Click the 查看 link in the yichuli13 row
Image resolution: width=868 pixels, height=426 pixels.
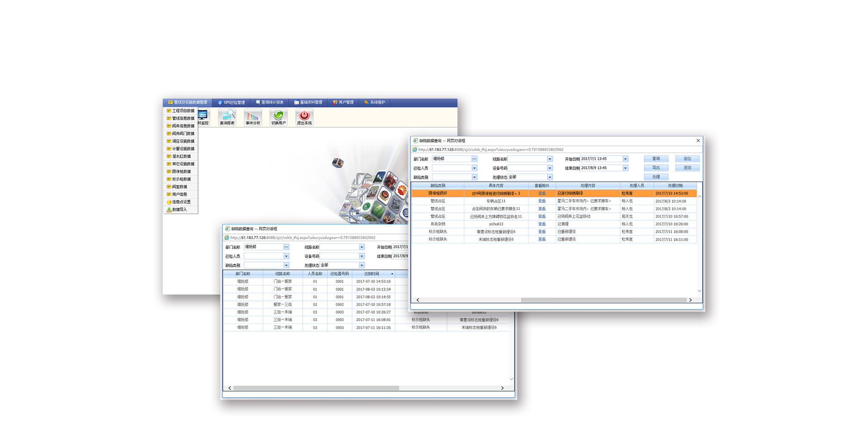(x=542, y=224)
